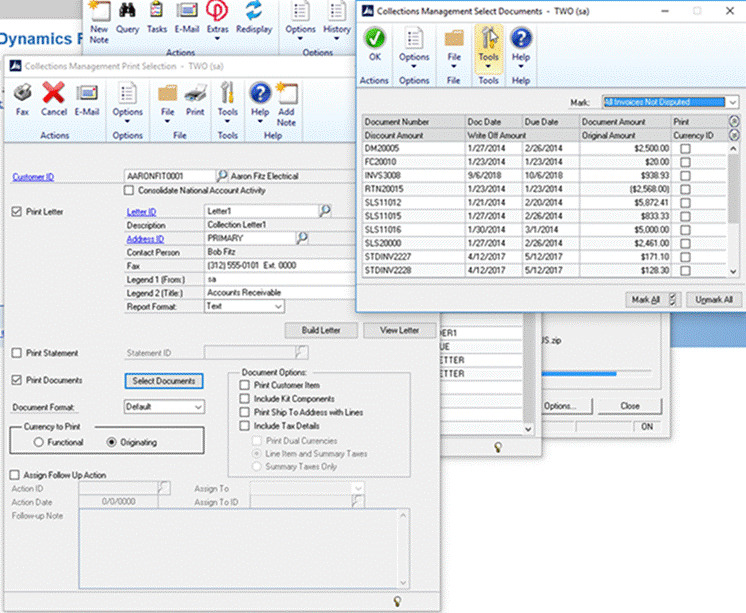Viewport: 746px width, 613px height.
Task: Click the Add Note icon in Print Selection
Action: point(286,93)
